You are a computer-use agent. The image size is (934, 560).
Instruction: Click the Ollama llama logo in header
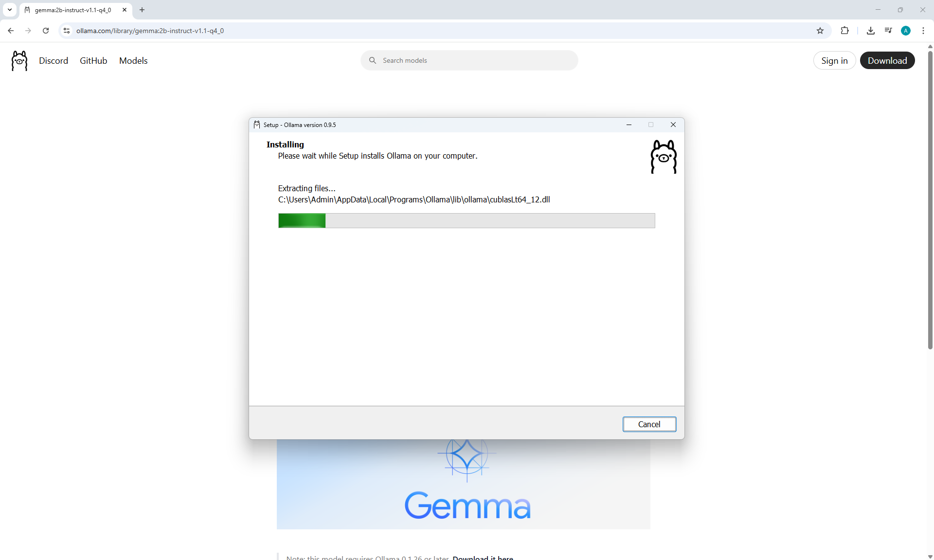click(19, 61)
